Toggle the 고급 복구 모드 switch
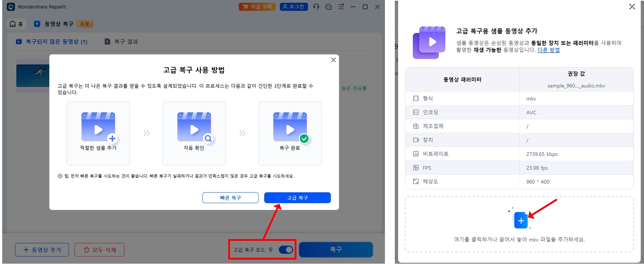Image resolution: width=644 pixels, height=264 pixels. click(x=286, y=250)
